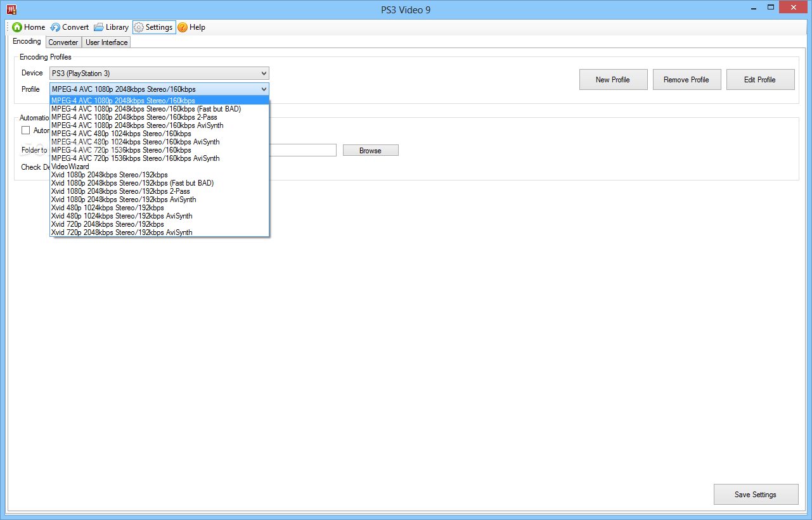Click the Library folder icon
Viewport: 812px width, 520px height.
pos(99,27)
